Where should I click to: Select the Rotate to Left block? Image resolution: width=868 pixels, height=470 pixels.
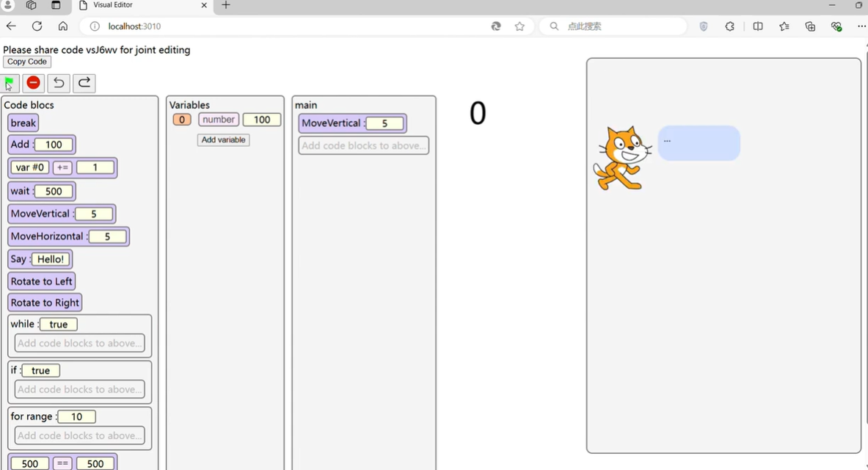[42, 281]
